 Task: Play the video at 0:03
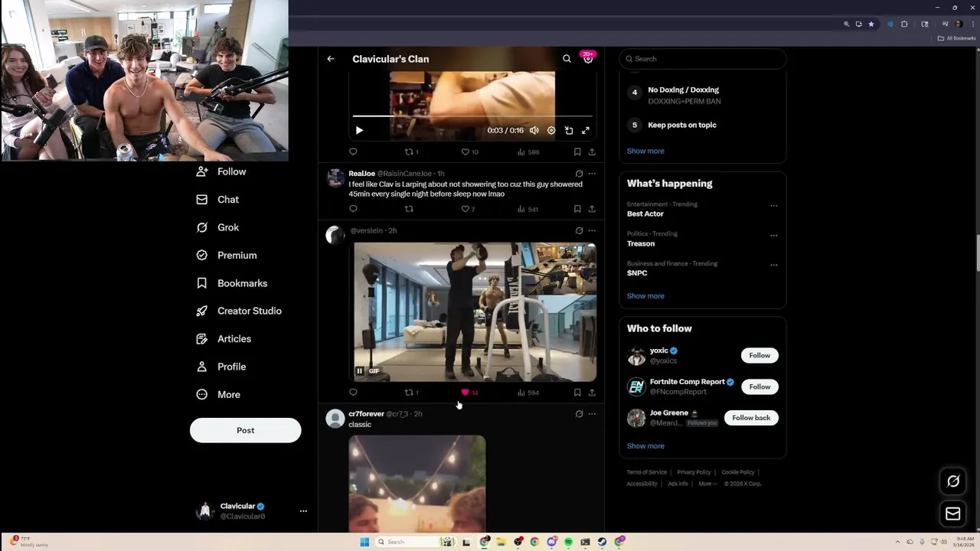click(359, 130)
